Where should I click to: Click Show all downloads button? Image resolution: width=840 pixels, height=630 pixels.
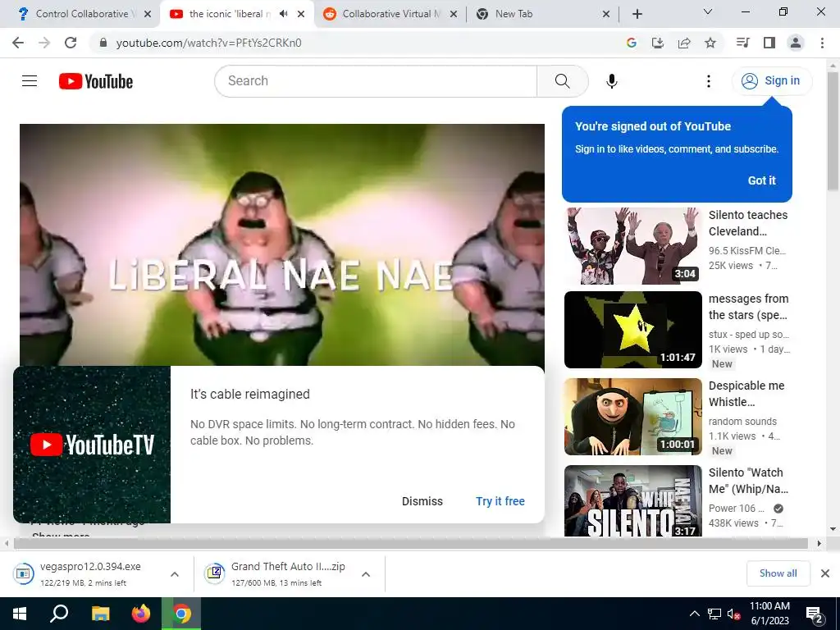click(x=778, y=573)
